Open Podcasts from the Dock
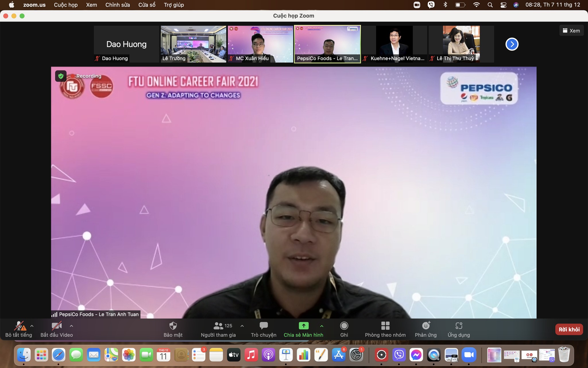588x368 pixels. click(x=269, y=355)
